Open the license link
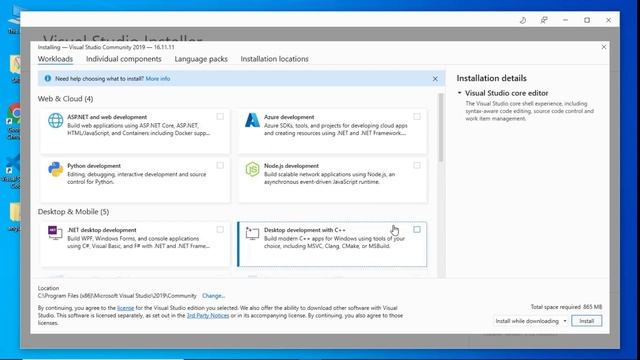The width and height of the screenshot is (640, 360). pos(125,308)
